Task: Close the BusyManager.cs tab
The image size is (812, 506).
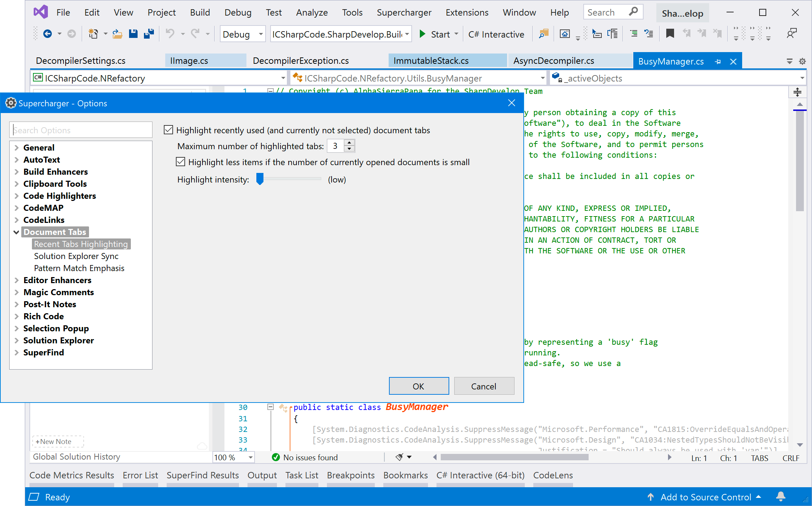Action: pos(733,61)
